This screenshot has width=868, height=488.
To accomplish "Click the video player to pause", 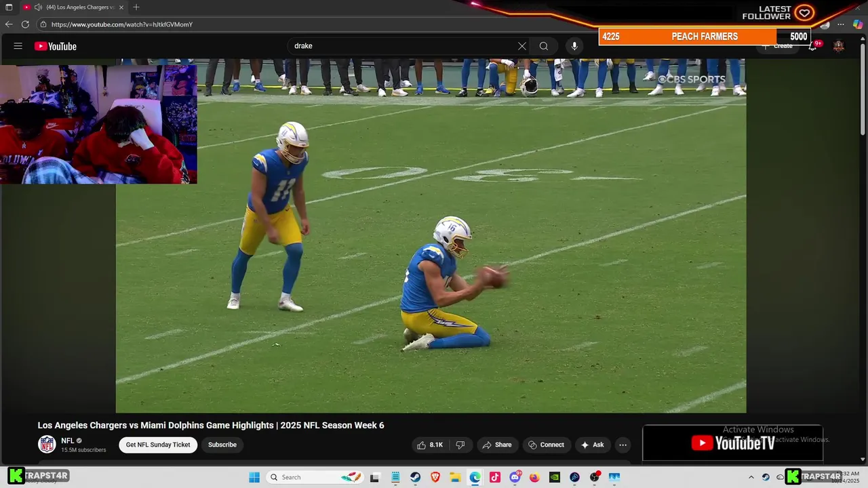I will [x=431, y=236].
